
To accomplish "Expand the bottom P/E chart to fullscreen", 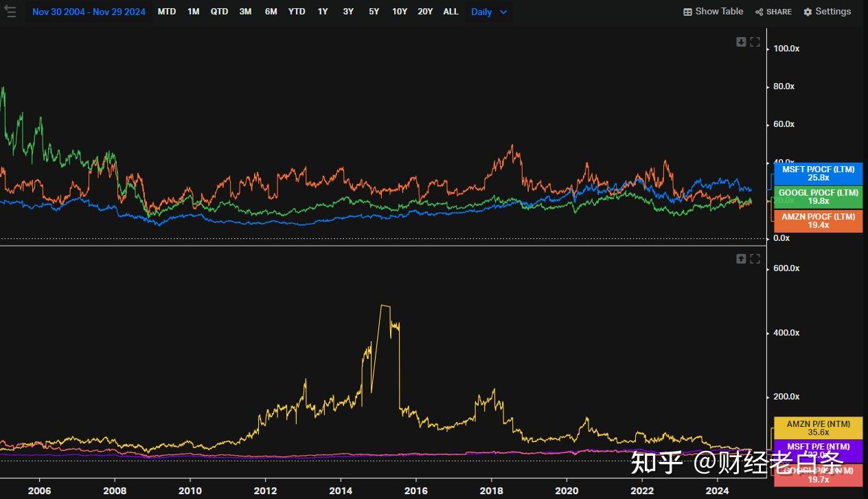I will click(x=755, y=259).
